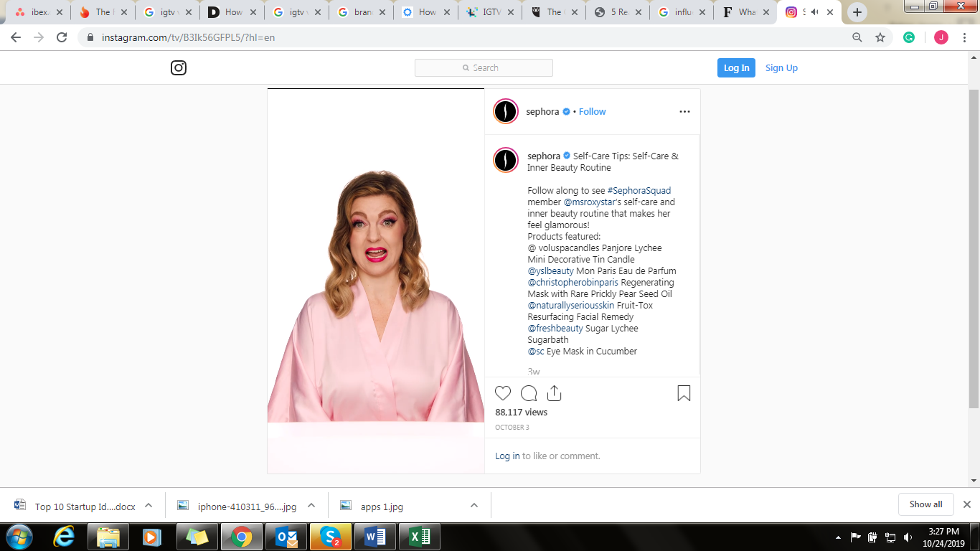This screenshot has height=551, width=980.
Task: Expand the apps 1.jpg download options
Action: pyautogui.click(x=474, y=506)
